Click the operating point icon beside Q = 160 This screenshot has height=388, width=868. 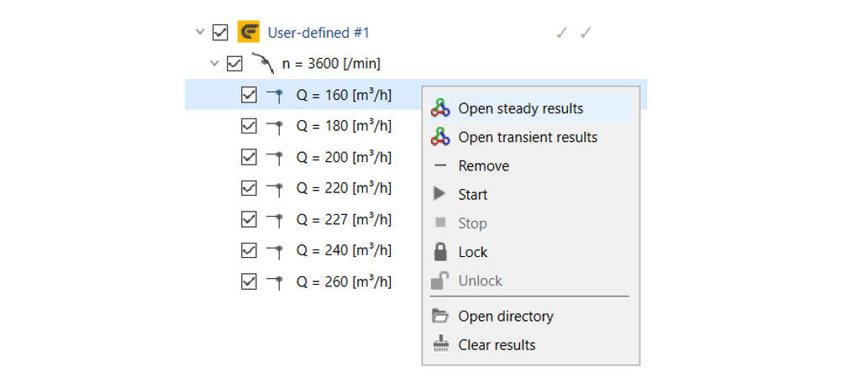coord(276,95)
